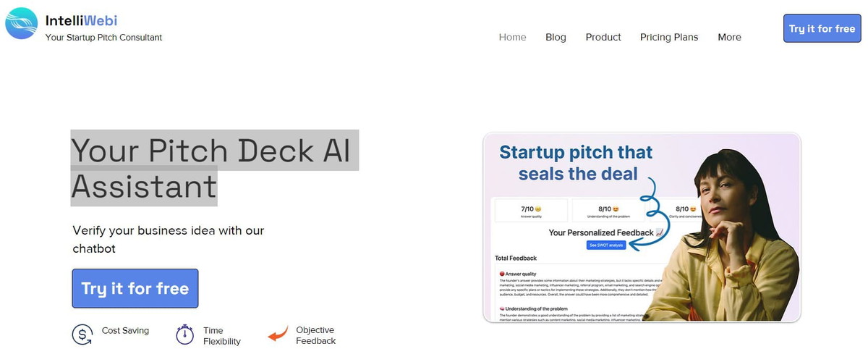868x349 pixels.
Task: Click the Objective Feedback label text
Action: click(315, 335)
